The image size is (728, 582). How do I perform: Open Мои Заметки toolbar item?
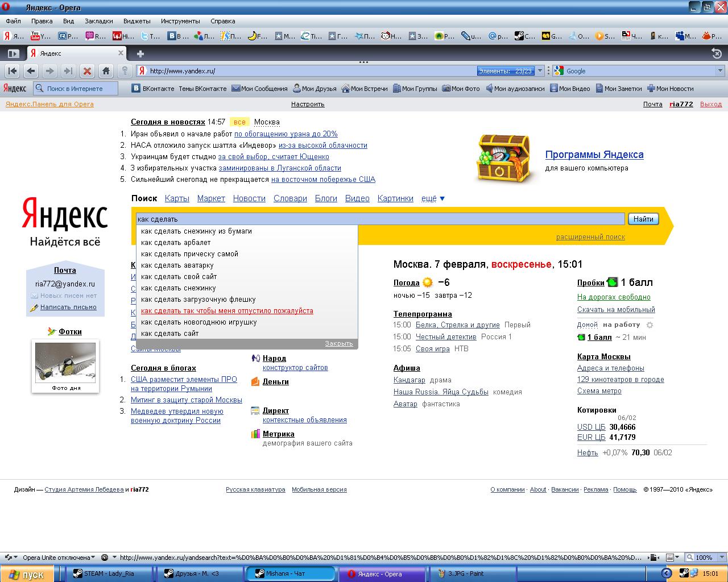619,88
